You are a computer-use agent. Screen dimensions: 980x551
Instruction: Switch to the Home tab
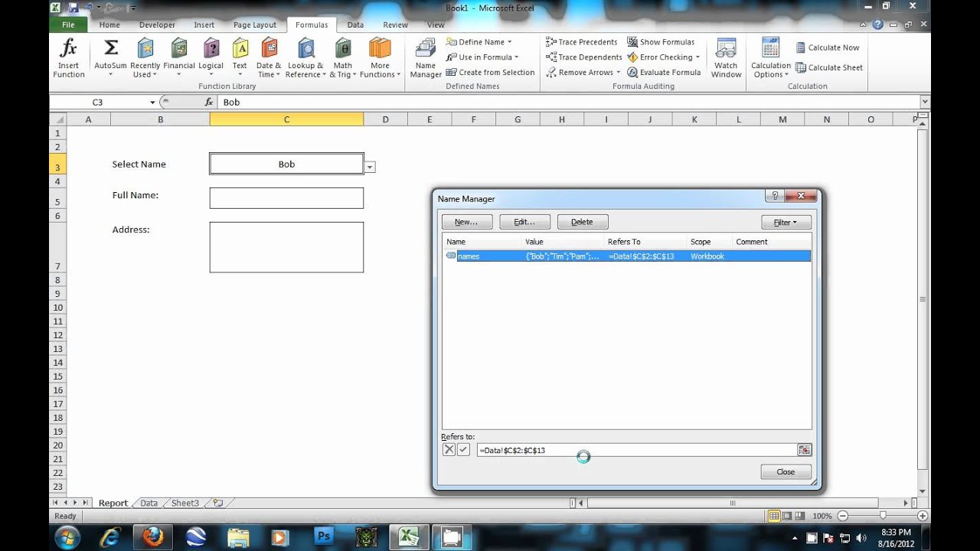[109, 24]
